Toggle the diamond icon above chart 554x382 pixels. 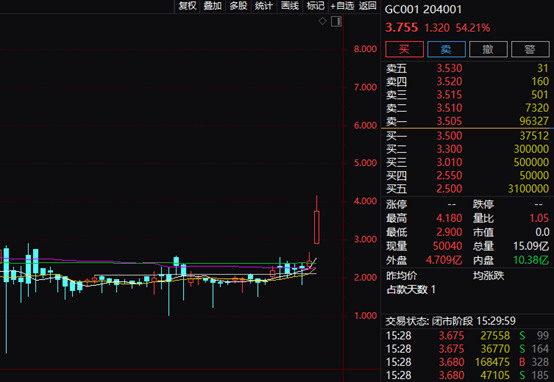tap(322, 21)
